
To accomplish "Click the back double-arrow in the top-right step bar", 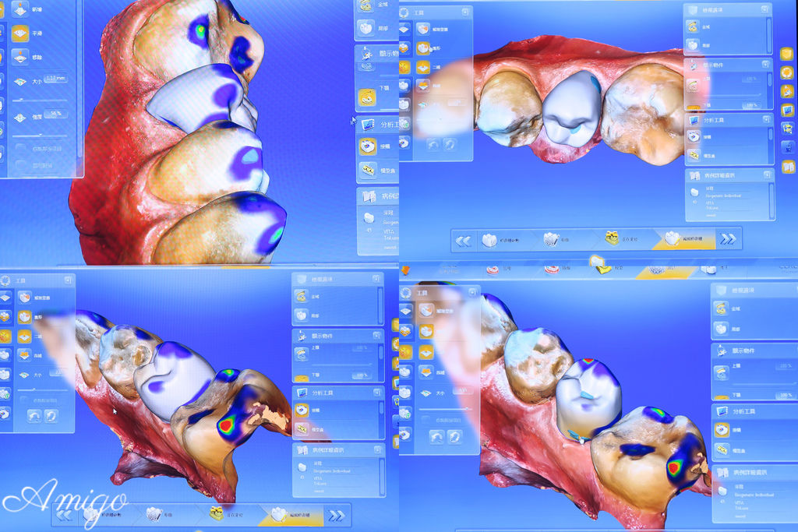I will pos(463,241).
